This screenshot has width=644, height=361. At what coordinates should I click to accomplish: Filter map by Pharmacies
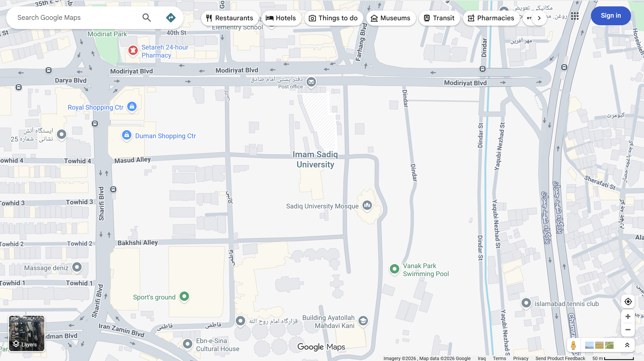(491, 18)
